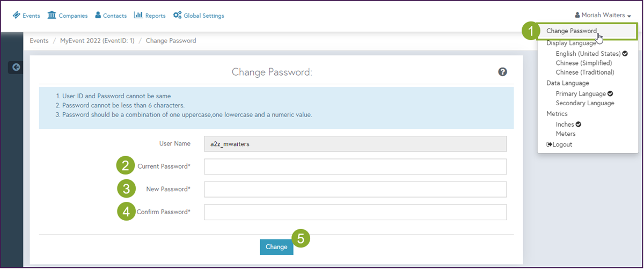Click into the Confirm Password field

click(355, 212)
